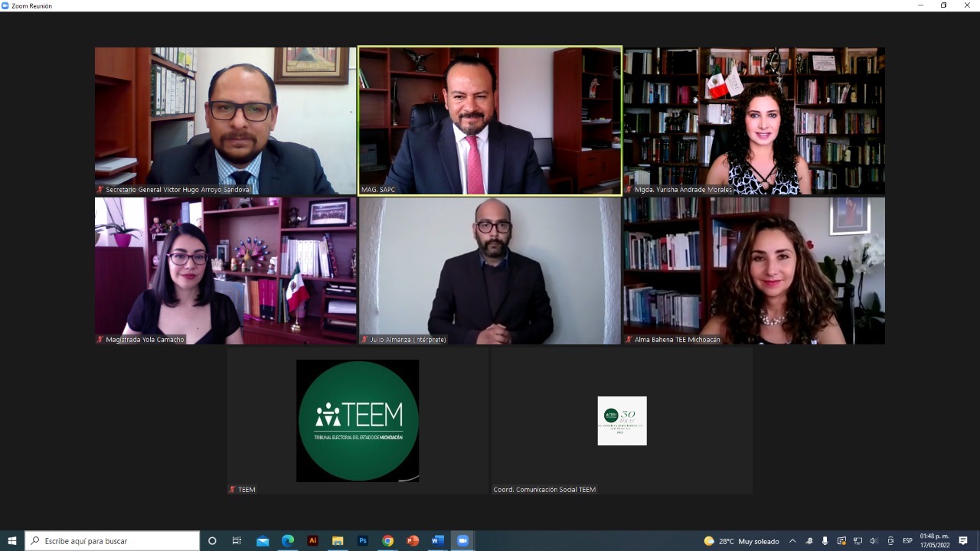Viewport: 980px width, 551px height.
Task: Open Adobe Illustrator from the taskbar
Action: (312, 541)
